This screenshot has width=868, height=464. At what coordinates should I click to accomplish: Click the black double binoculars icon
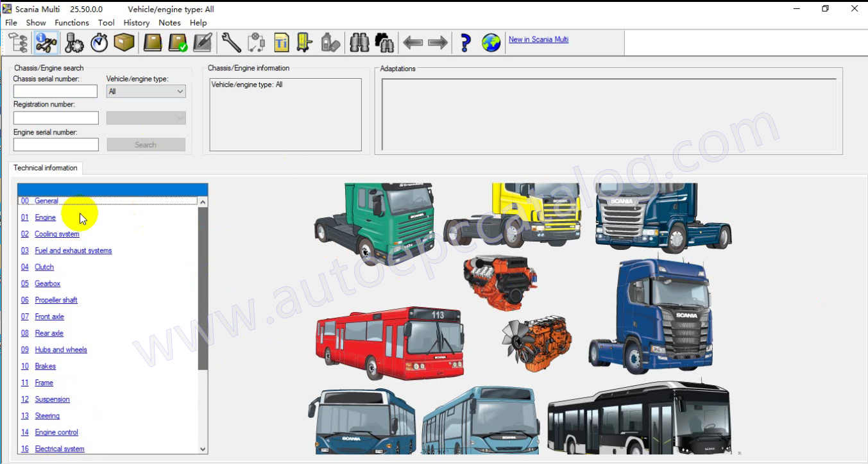[384, 43]
